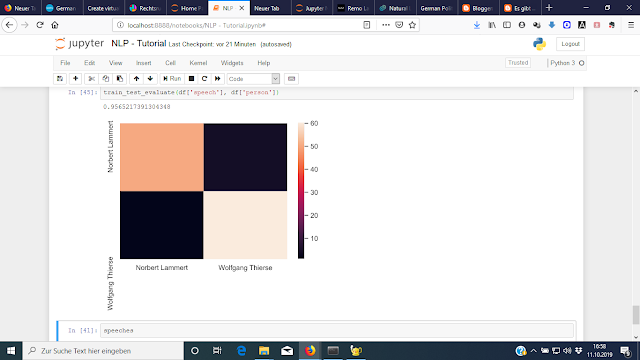Click the light Wolfgang Thierse diagonal heatmap cell

tap(245, 225)
